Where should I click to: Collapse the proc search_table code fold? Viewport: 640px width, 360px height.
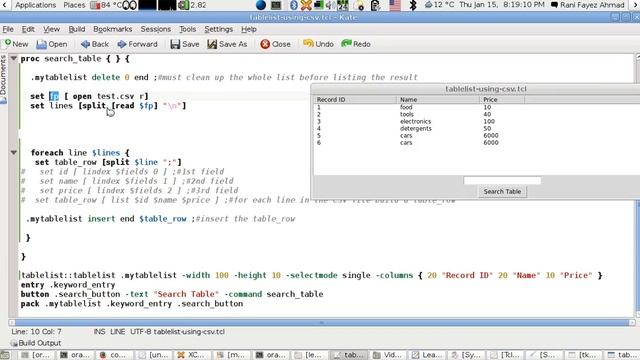point(13,58)
